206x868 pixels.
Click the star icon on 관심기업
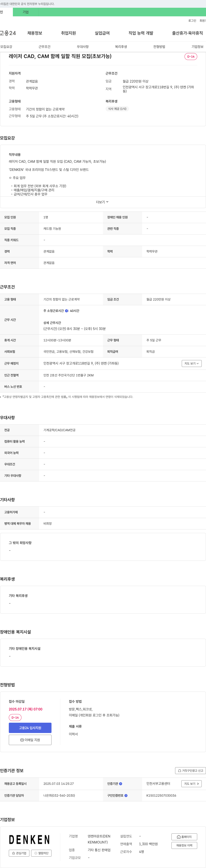coord(14,853)
